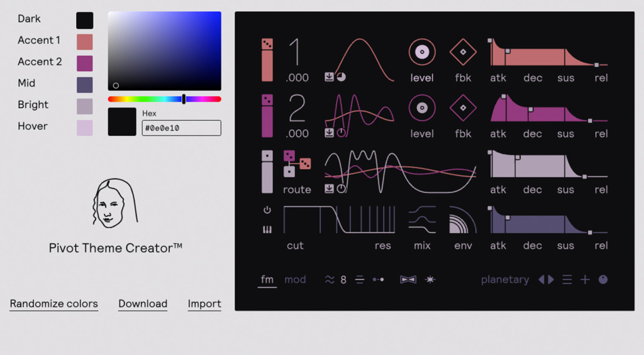Click the bow-tie shaped icon in bottom bar

point(408,280)
